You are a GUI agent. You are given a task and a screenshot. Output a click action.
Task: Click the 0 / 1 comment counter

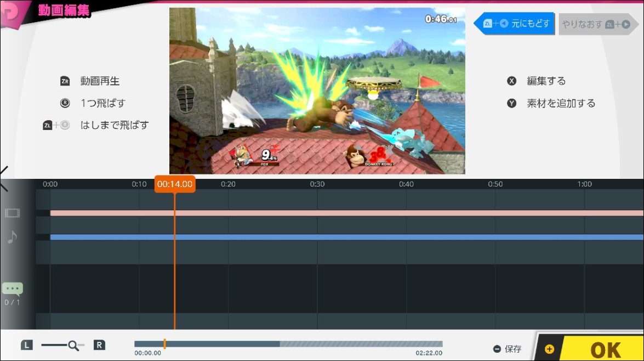point(12,302)
